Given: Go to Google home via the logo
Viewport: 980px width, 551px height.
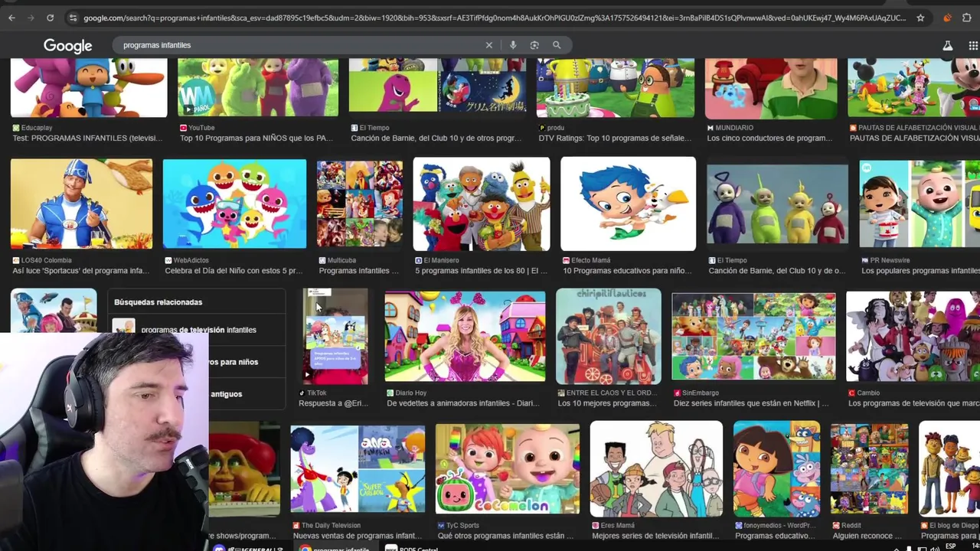Looking at the screenshot, I should tap(67, 46).
